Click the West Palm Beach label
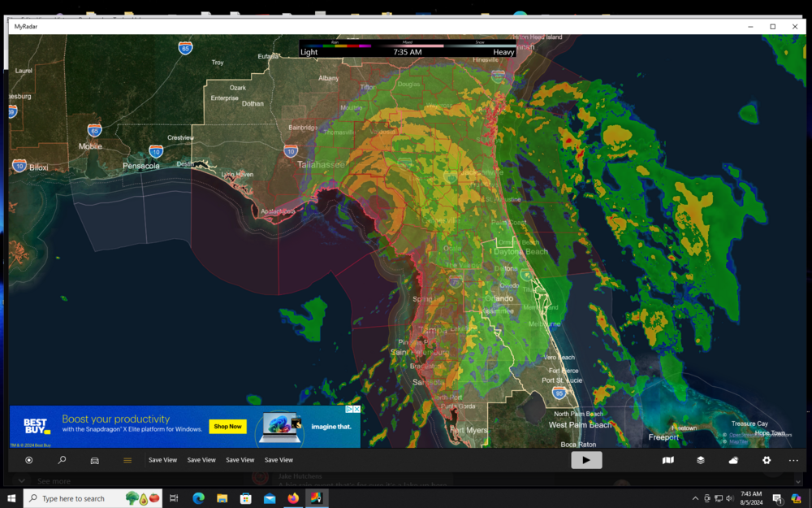Screen dimensions: 812x508 [580, 425]
